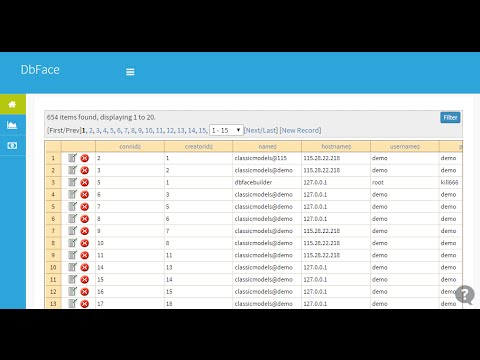This screenshot has height=360, width=480.
Task: Open the page range 1 - 15 dropdown
Action: pyautogui.click(x=226, y=130)
